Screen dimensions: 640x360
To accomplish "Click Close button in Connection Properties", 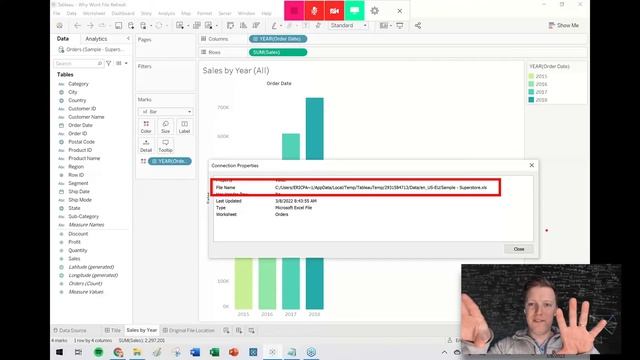I will point(519,249).
